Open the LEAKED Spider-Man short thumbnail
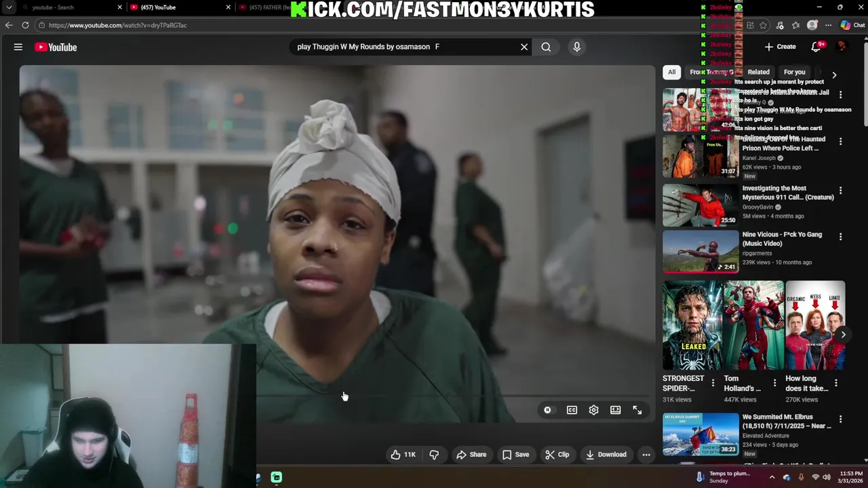 point(692,325)
